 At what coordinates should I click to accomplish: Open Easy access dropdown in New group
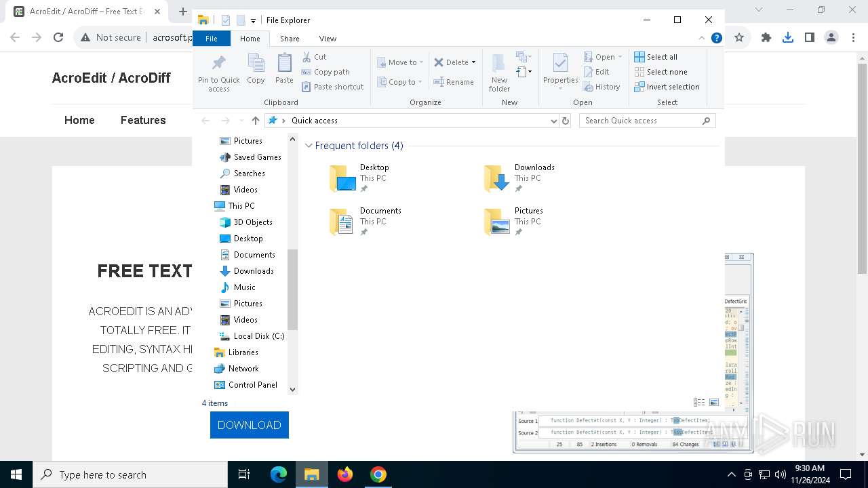click(x=524, y=71)
